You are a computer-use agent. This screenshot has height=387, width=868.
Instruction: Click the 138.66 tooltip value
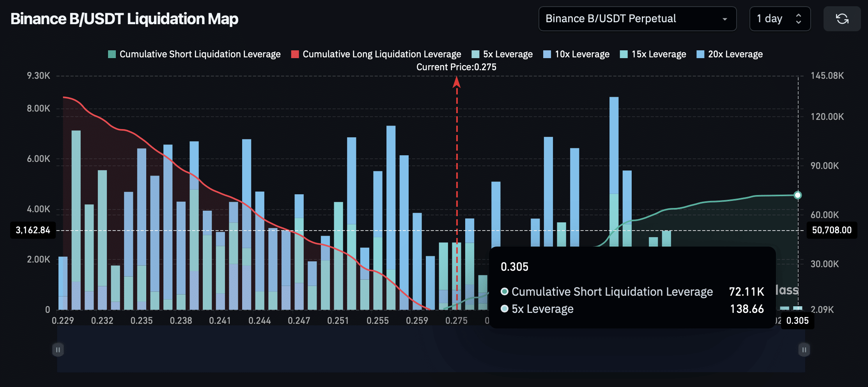click(x=747, y=309)
